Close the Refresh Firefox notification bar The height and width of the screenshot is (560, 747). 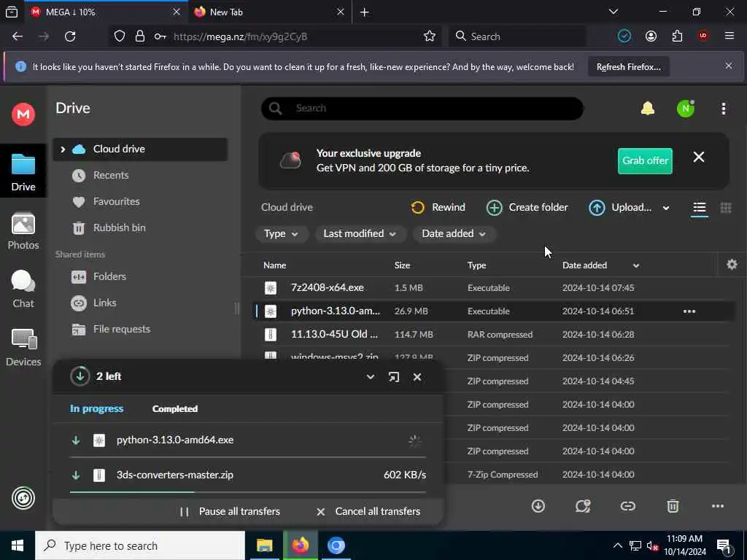click(729, 66)
